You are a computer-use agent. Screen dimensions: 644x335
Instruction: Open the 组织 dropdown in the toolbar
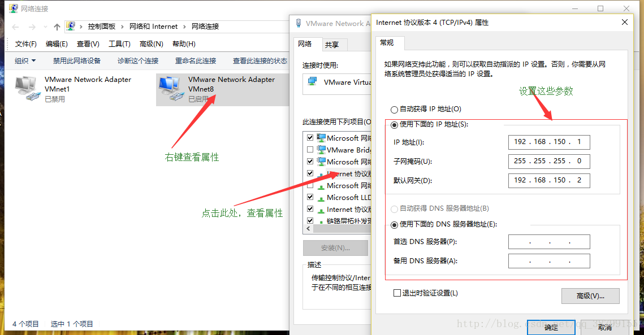25,61
